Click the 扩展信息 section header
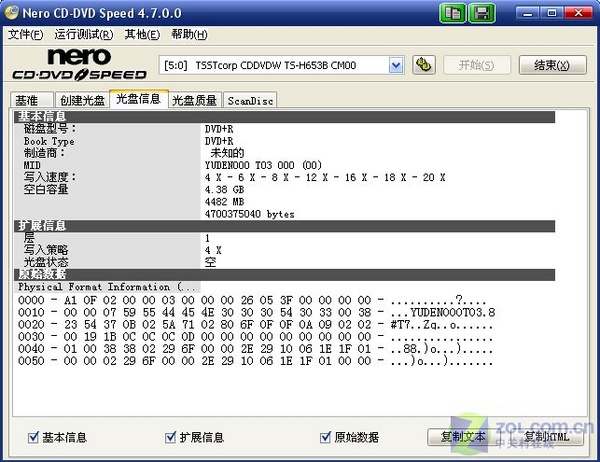The image size is (600, 462). click(x=284, y=226)
